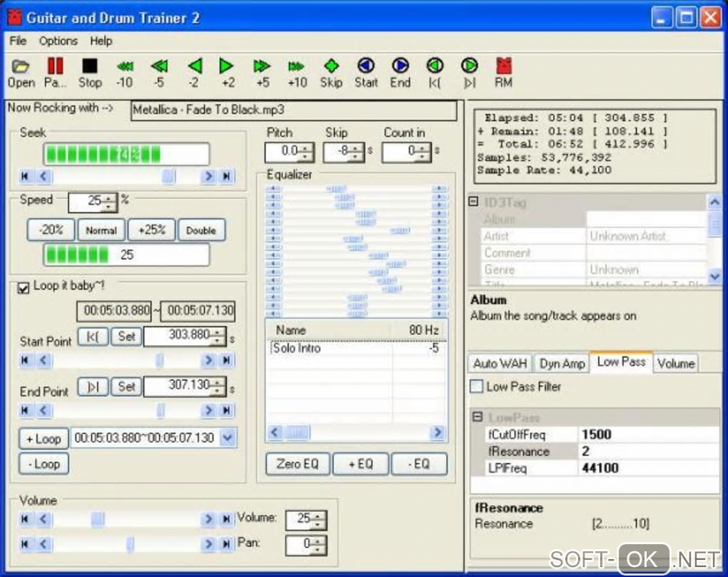728x577 pixels.
Task: Click the fCutOffFreq value 1500 field
Action: [648, 434]
